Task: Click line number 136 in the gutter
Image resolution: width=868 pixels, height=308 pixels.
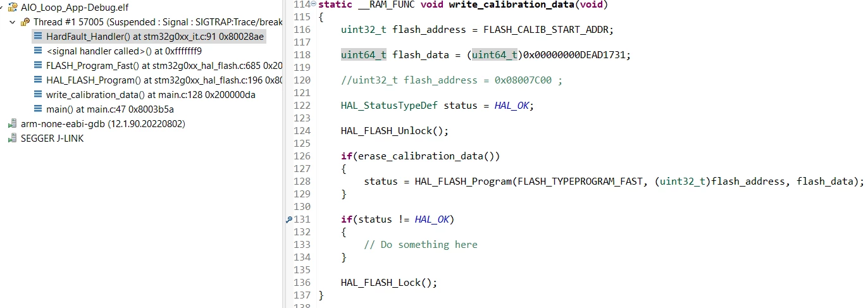Action: point(302,283)
